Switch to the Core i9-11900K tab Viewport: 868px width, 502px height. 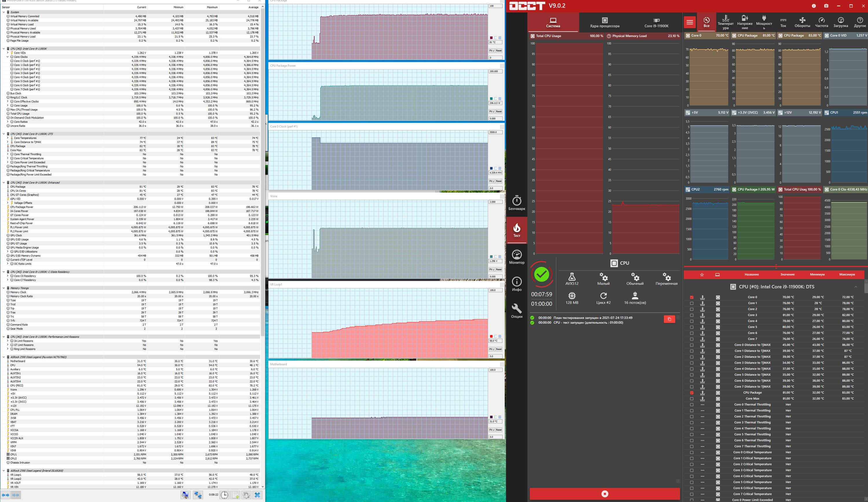(656, 23)
